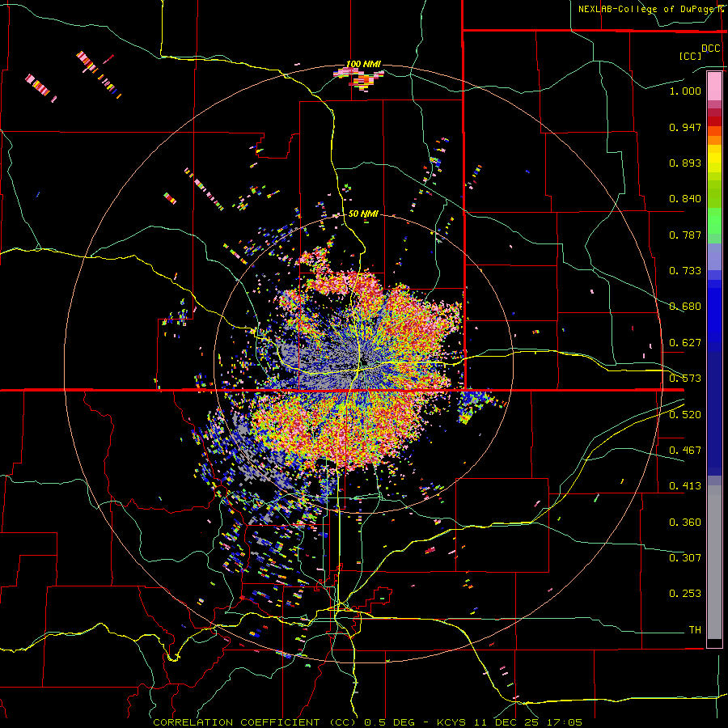Screen dimensions: 728x728
Task: Click the 100 NMI range ring label
Action: (x=363, y=64)
